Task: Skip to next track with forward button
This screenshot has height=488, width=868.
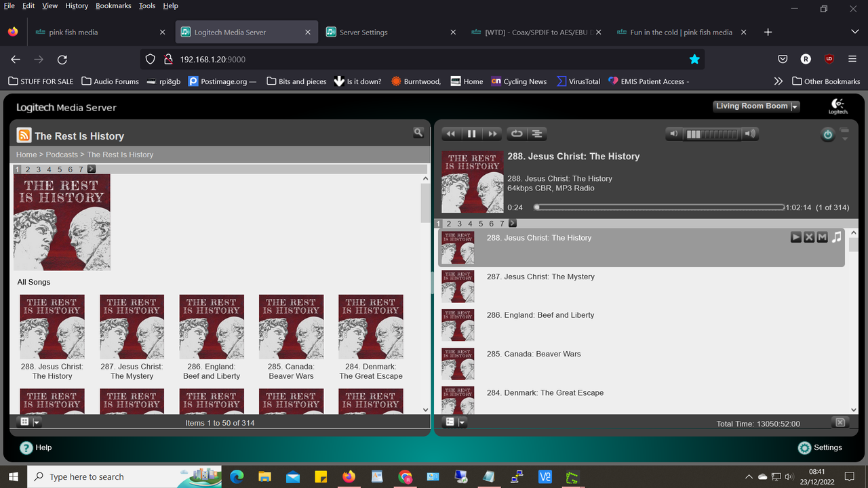Action: [x=493, y=134]
